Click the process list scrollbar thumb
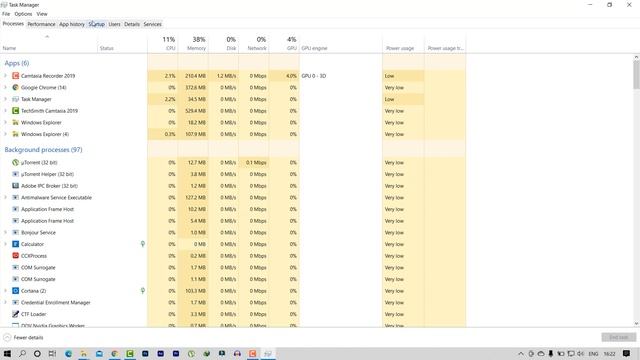 (x=636, y=75)
